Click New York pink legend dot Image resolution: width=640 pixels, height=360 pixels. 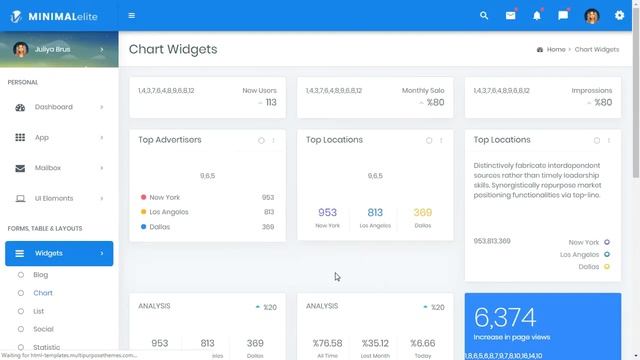(x=143, y=197)
